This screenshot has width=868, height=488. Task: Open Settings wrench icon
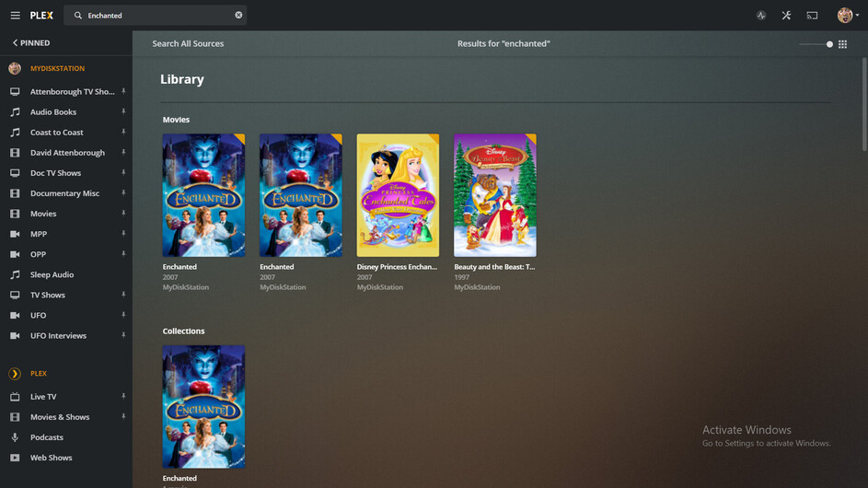[x=786, y=16]
